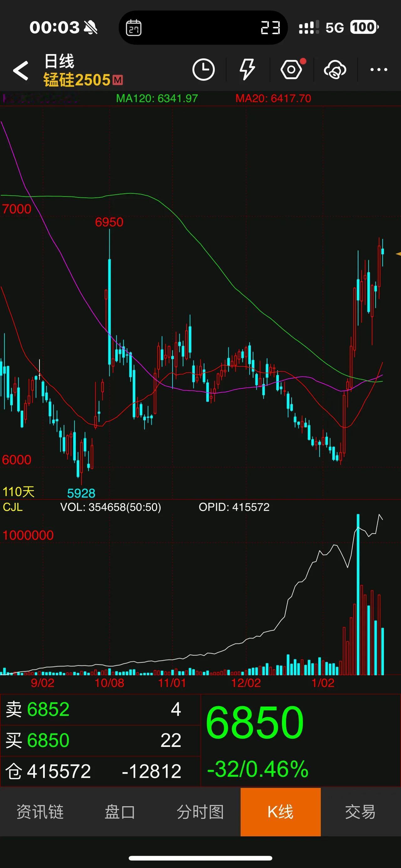Select the K线 tab
The image size is (401, 868).
tap(281, 812)
